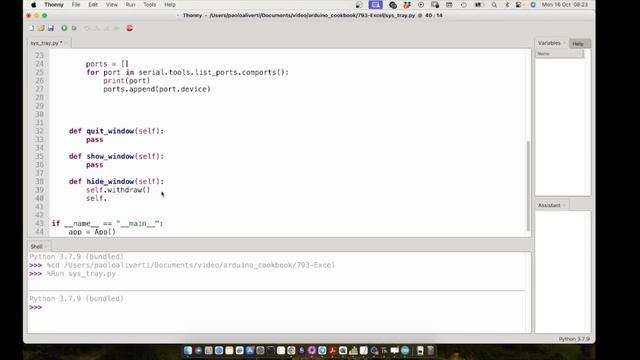
Task: Open the Apple menu
Action: pyautogui.click(x=33, y=5)
